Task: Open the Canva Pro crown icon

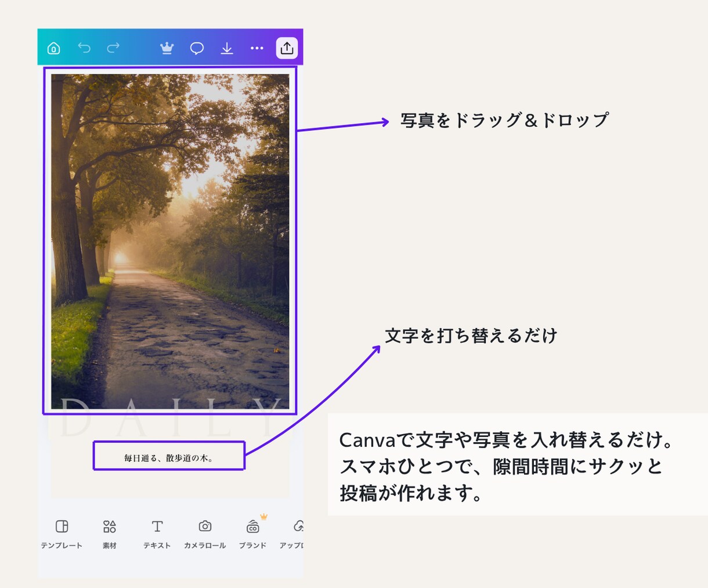Action: (x=167, y=48)
